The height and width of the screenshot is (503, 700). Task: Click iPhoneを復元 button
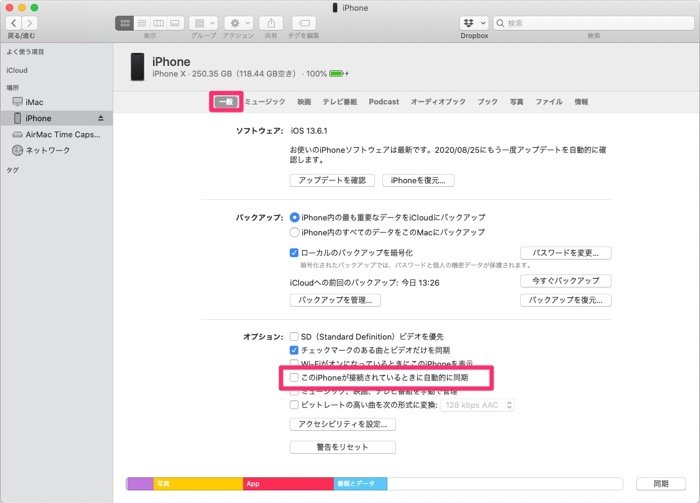click(x=418, y=180)
